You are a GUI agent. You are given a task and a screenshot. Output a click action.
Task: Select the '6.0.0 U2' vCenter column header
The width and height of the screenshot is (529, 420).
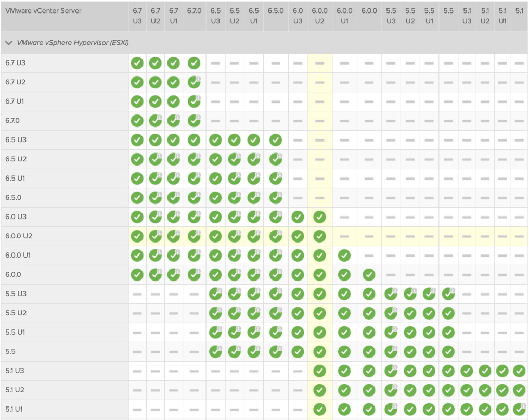point(319,16)
